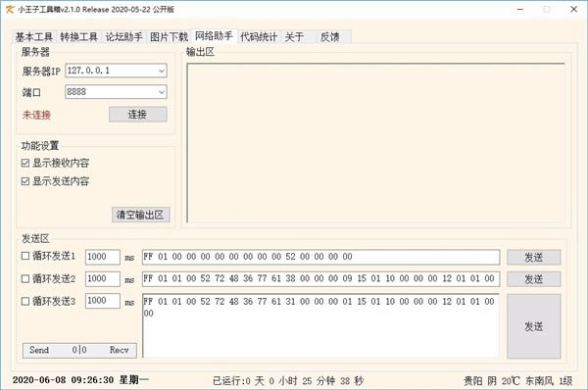This screenshot has width=588, height=390.
Task: Click the 清空输出区 button
Action: tap(140, 215)
